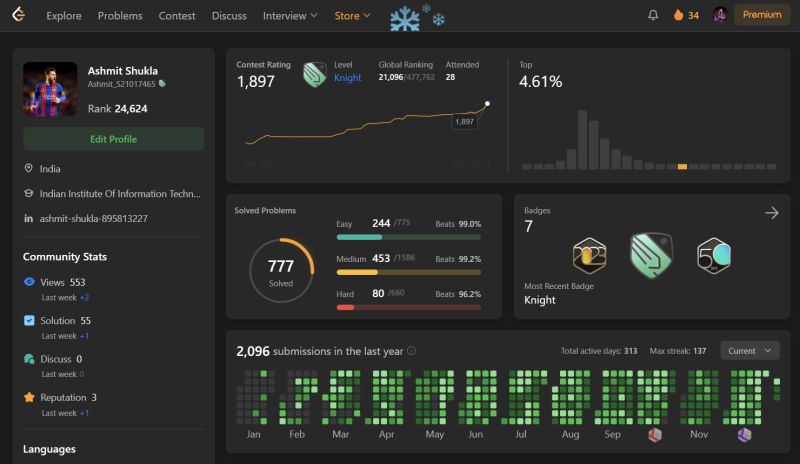Click the large Knight badge icon
This screenshot has height=464, width=800.
click(x=652, y=255)
